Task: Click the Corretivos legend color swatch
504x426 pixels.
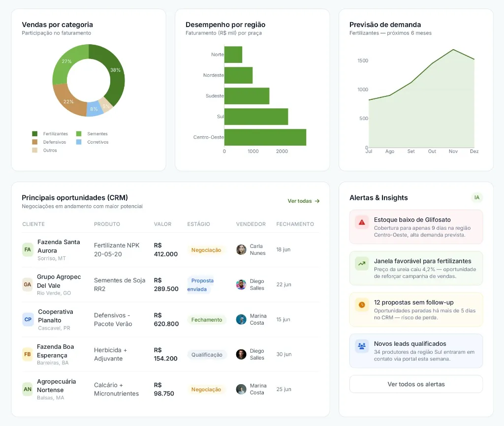Action: coord(79,142)
